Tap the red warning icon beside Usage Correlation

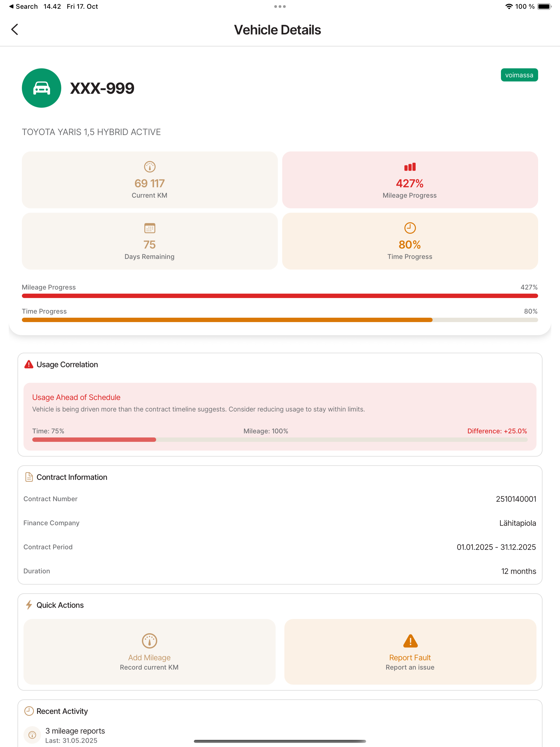pos(29,364)
